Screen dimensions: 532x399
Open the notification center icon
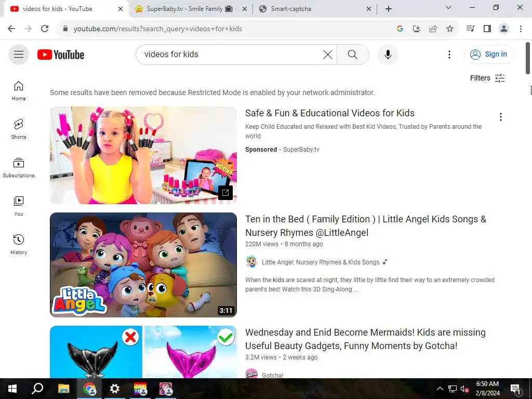pyautogui.click(x=515, y=389)
